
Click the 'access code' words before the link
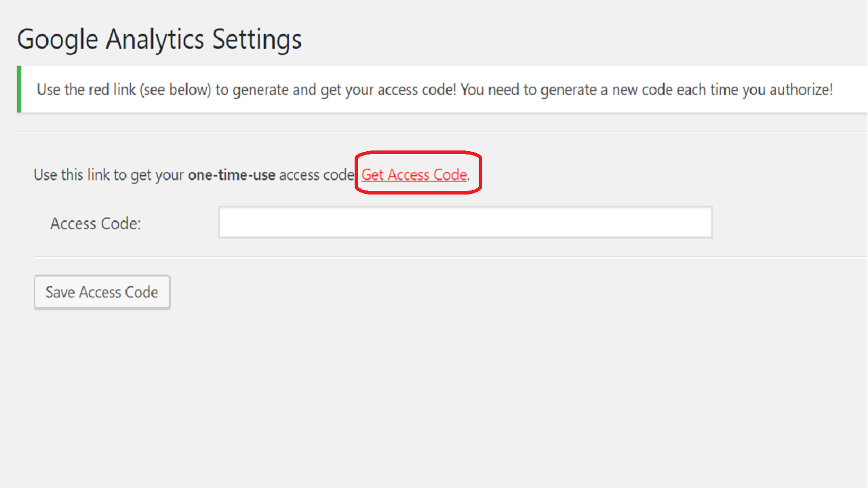(x=316, y=175)
